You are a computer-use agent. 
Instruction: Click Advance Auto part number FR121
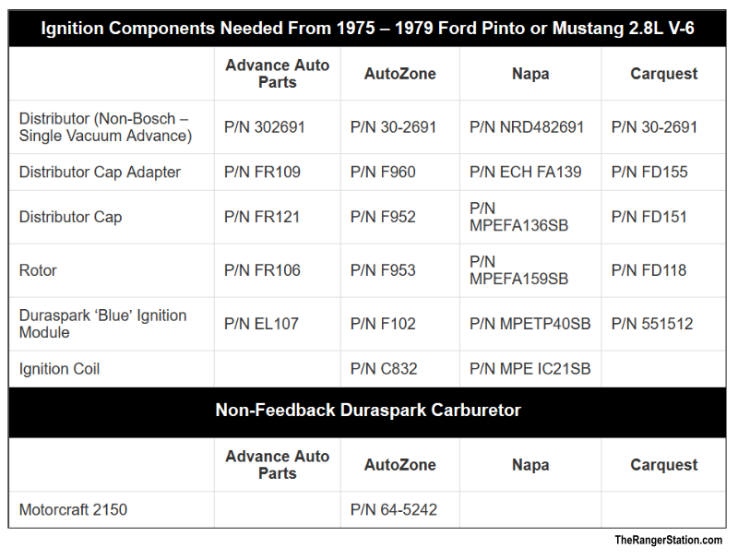point(262,217)
